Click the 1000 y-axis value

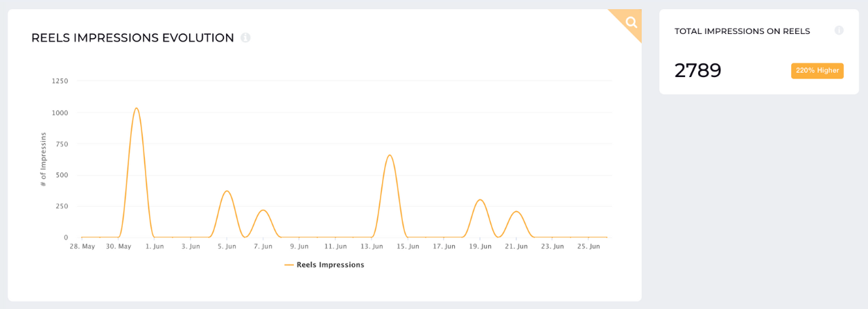tap(60, 112)
